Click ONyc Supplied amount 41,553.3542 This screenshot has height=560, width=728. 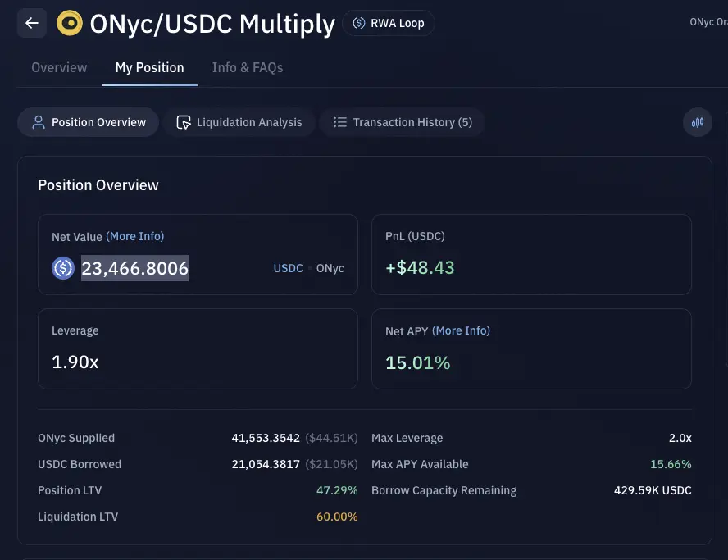point(266,438)
